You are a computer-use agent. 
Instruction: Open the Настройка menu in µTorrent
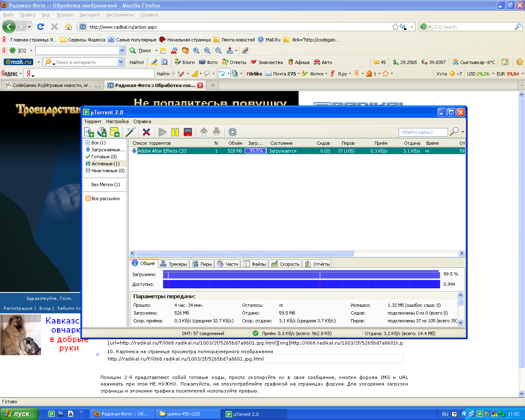[117, 121]
